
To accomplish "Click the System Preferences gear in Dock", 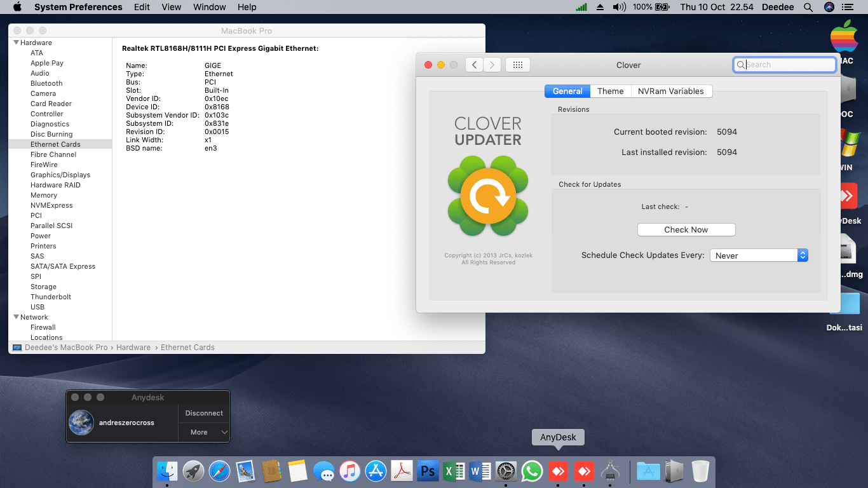I will coord(506,471).
